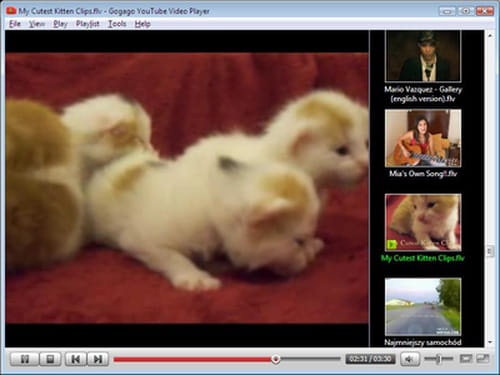
Task: Open the Play menu
Action: click(x=60, y=24)
